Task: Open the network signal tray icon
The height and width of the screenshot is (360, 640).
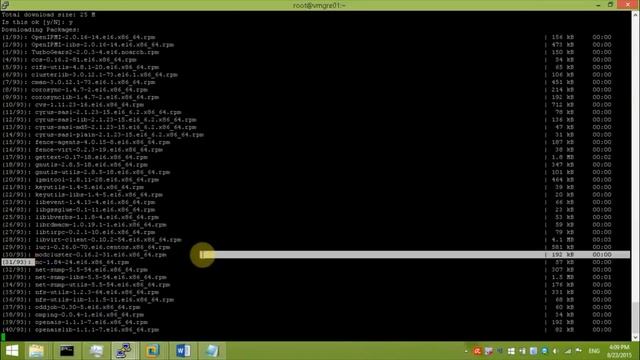Action: (567, 351)
